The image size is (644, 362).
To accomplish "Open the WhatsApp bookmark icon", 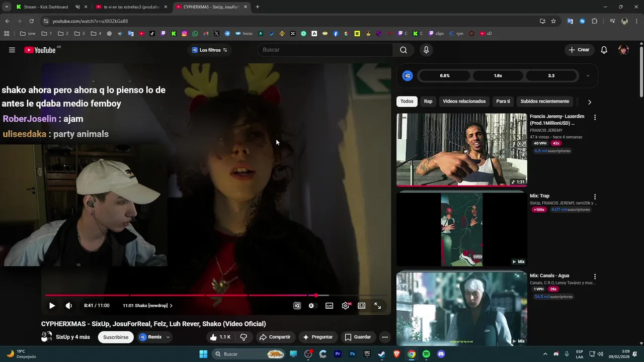I will tap(195, 34).
